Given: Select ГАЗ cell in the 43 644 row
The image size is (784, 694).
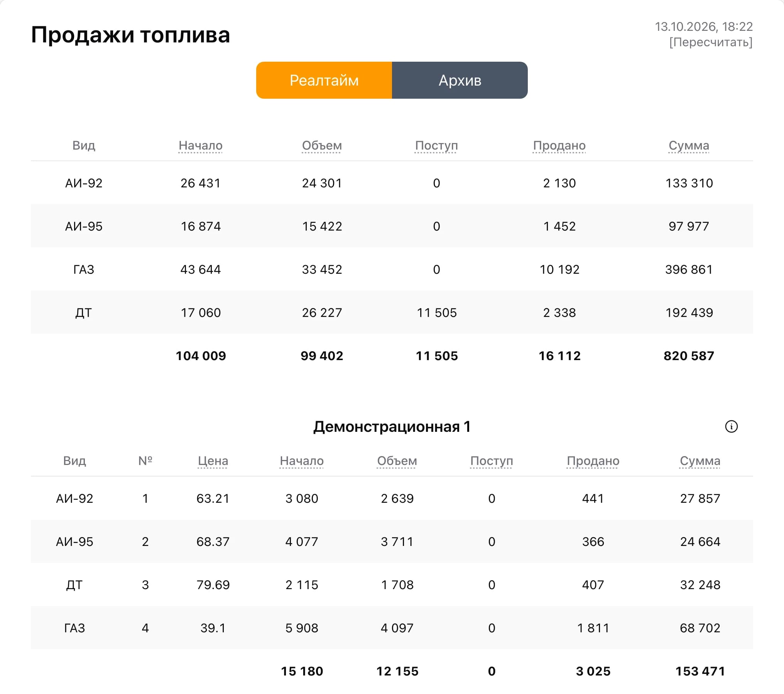Looking at the screenshot, I should pyautogui.click(x=84, y=270).
